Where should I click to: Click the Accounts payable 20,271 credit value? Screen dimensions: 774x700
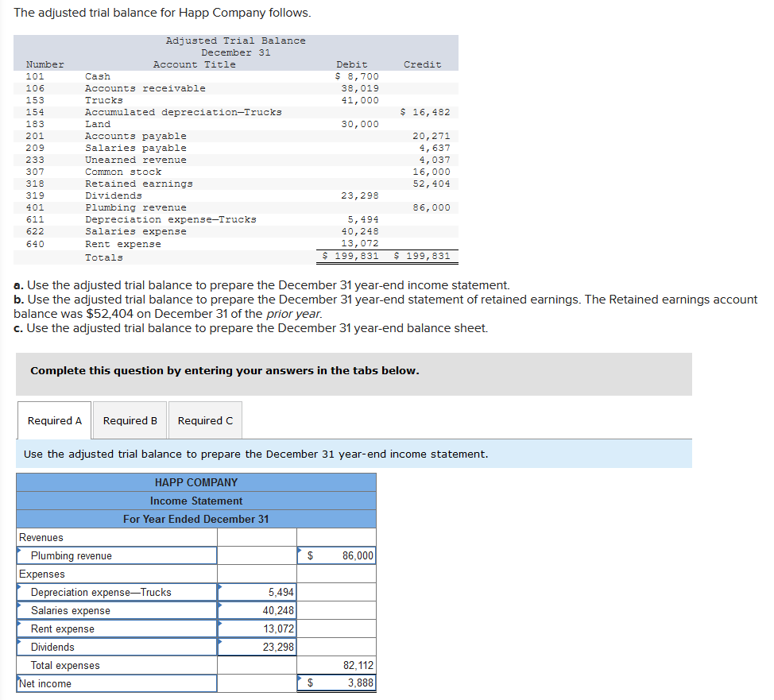[432, 136]
